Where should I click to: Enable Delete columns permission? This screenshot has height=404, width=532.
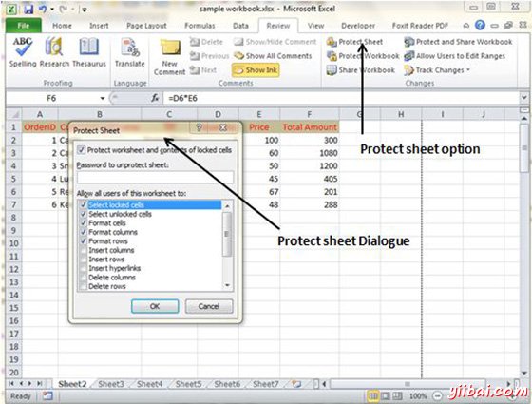click(84, 278)
